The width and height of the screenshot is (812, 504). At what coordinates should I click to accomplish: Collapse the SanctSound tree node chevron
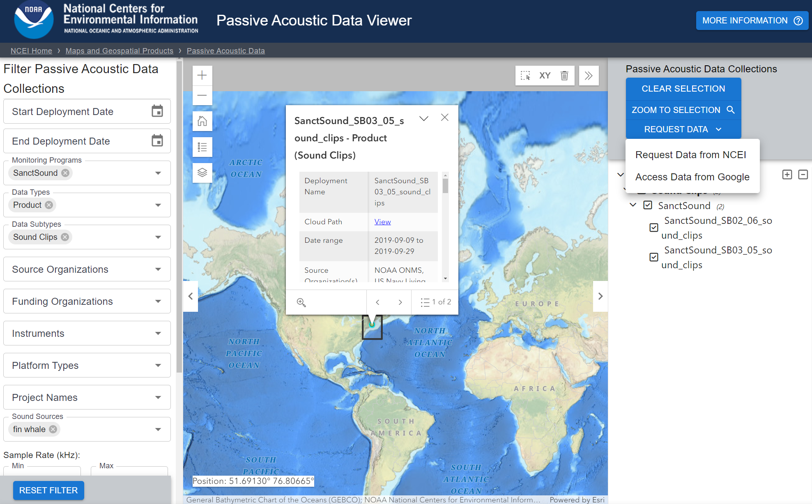coord(633,205)
